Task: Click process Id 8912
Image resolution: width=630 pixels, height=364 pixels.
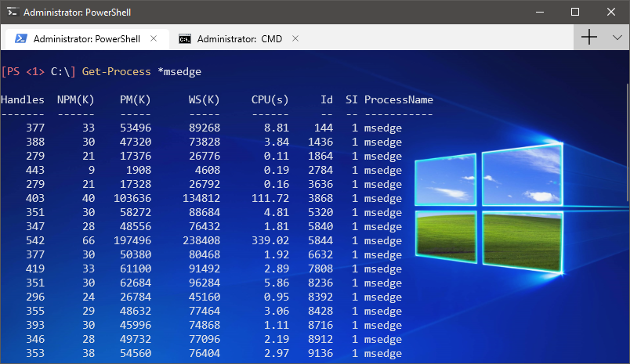Action: point(320,339)
